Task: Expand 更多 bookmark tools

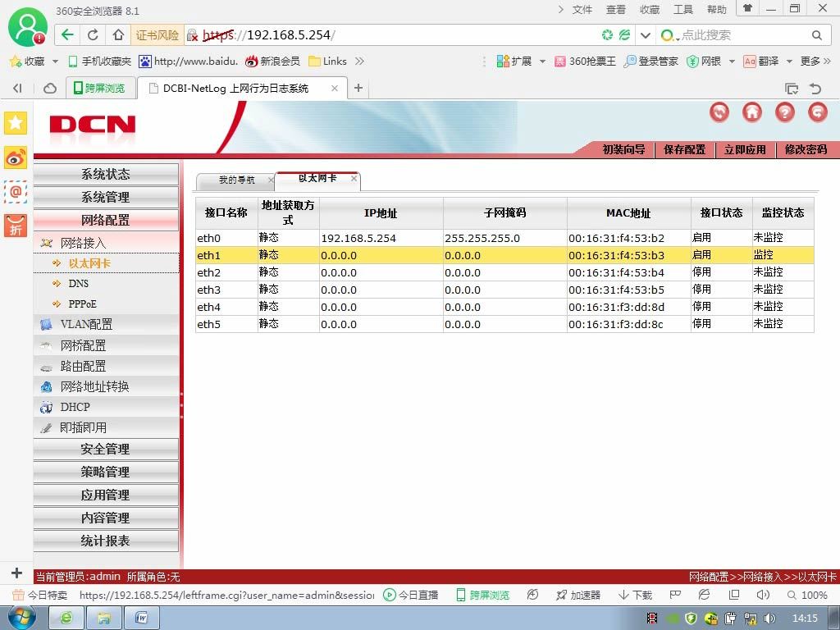Action: point(815,61)
